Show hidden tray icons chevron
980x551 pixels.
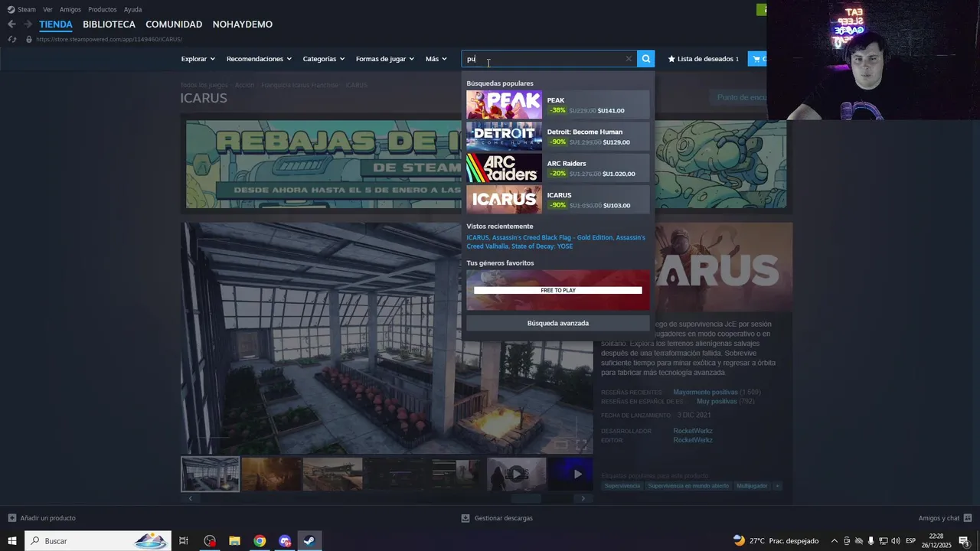(x=835, y=541)
